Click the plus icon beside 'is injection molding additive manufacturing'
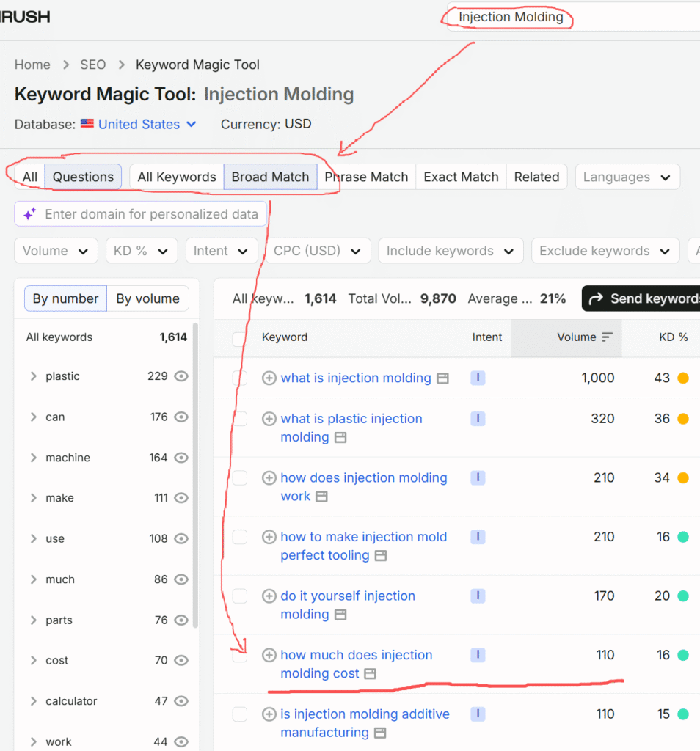 [x=269, y=714]
